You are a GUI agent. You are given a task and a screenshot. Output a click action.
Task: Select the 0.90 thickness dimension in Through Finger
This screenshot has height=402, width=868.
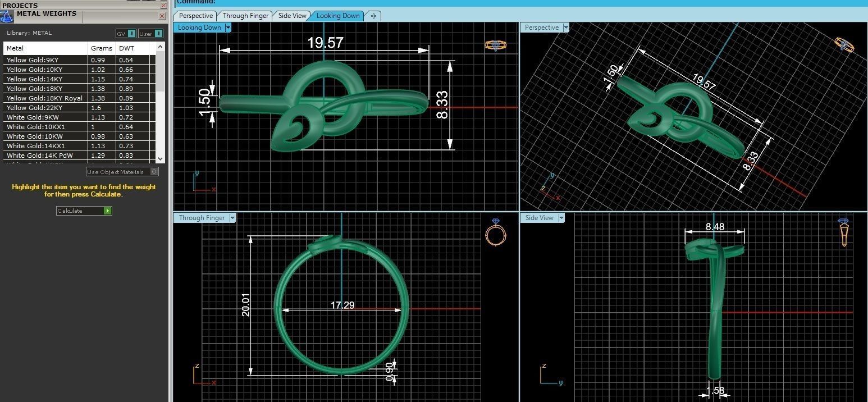point(389,372)
